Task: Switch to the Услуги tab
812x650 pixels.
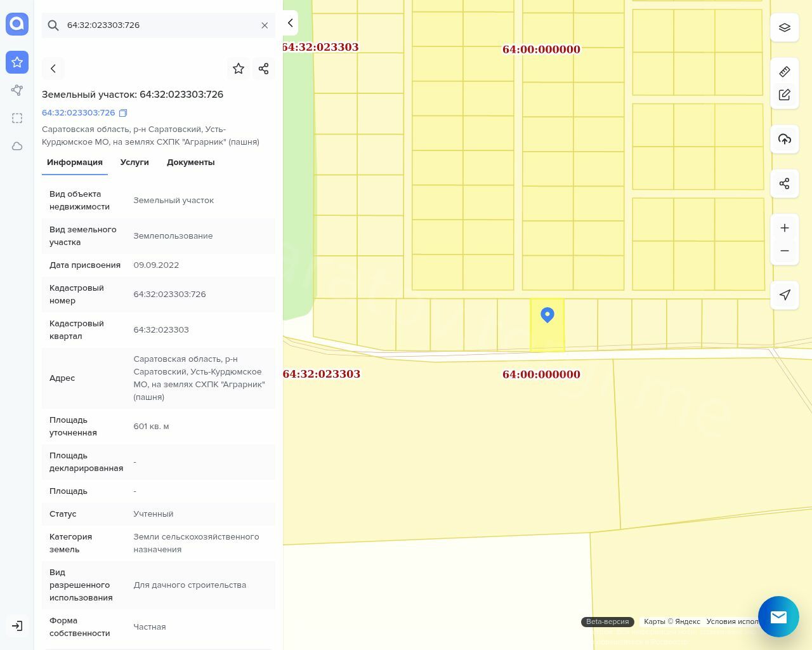Action: tap(134, 162)
